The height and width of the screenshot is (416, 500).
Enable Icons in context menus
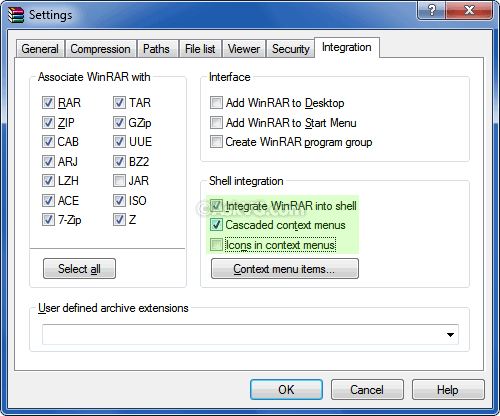coord(216,245)
